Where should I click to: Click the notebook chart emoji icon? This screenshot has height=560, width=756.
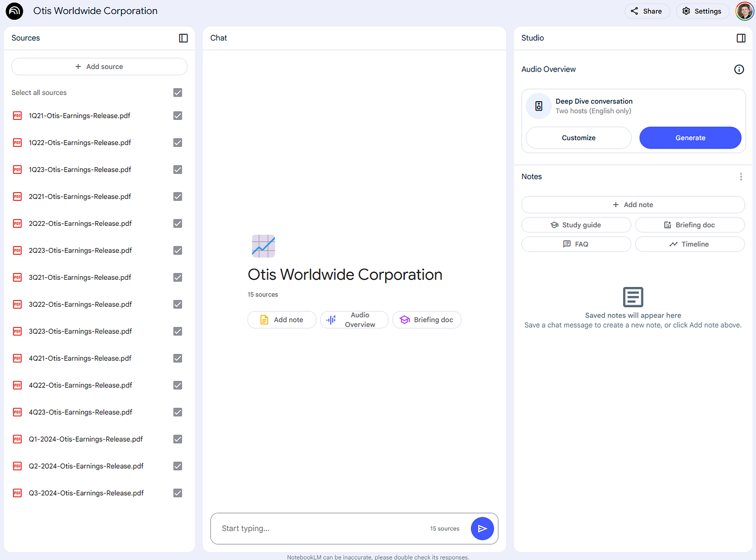263,246
